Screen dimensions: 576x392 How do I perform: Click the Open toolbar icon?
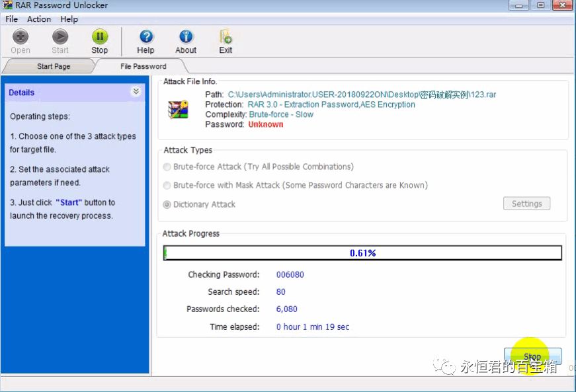coord(21,37)
